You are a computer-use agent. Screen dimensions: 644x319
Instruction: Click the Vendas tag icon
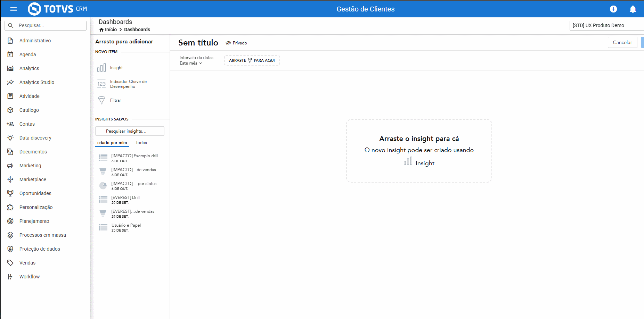pos(10,263)
